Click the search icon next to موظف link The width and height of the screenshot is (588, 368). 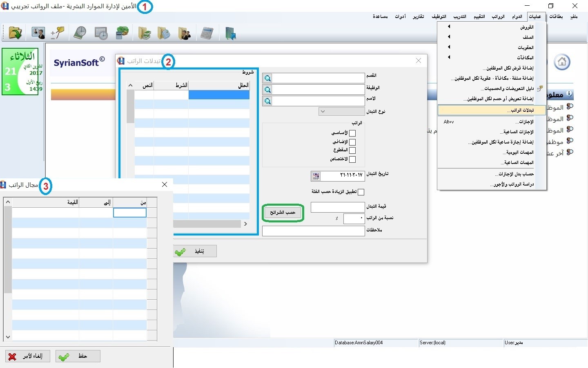(570, 141)
